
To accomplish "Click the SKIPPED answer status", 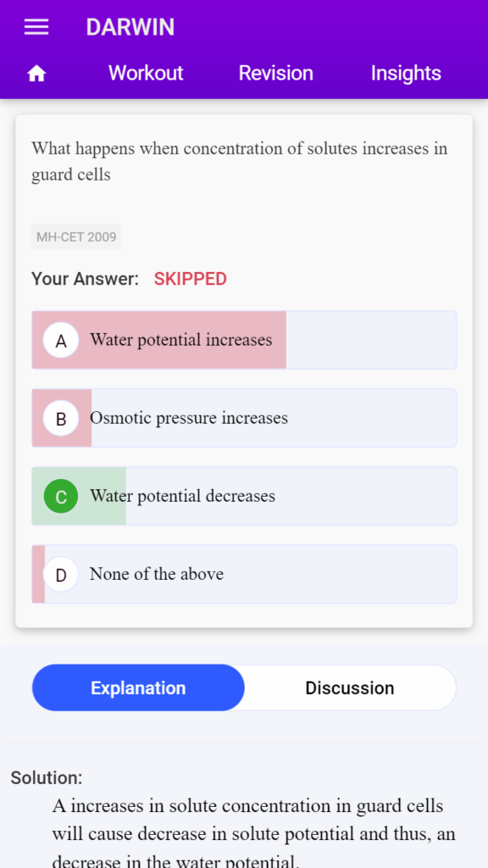I will tap(191, 279).
